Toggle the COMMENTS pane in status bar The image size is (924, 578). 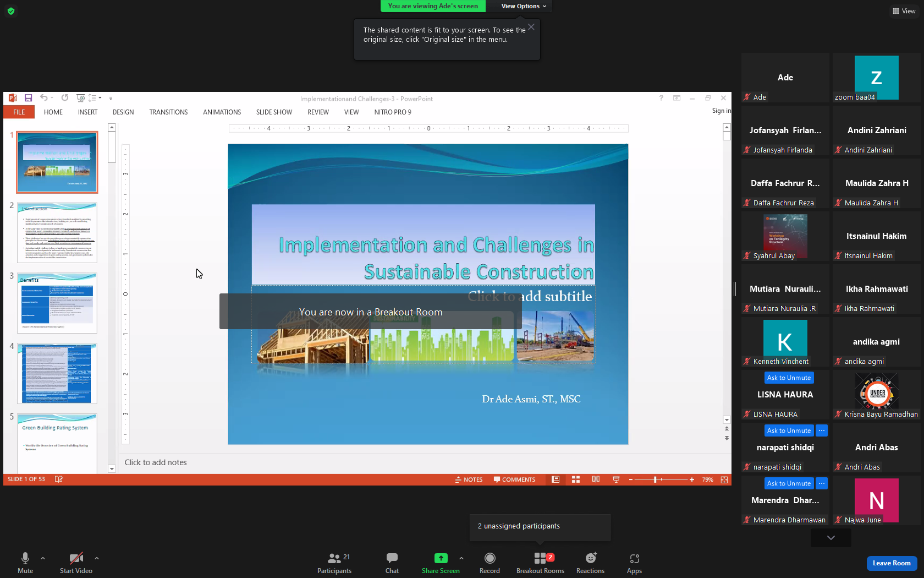[x=514, y=479]
